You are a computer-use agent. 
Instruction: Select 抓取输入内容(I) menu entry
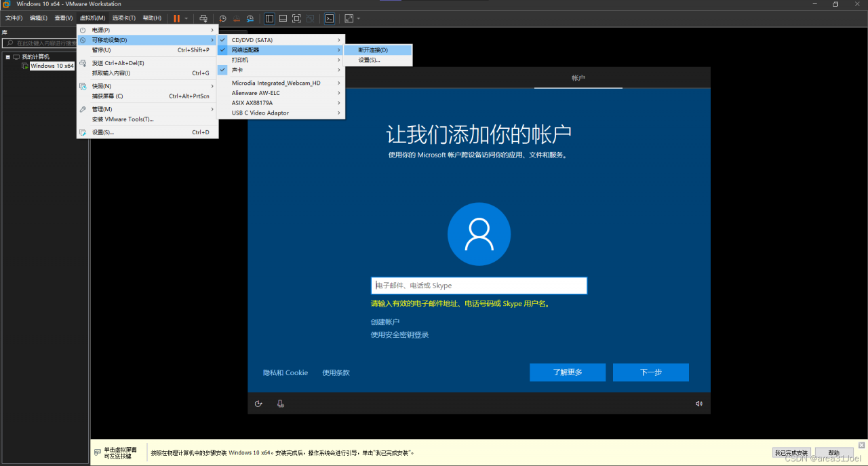[147, 73]
